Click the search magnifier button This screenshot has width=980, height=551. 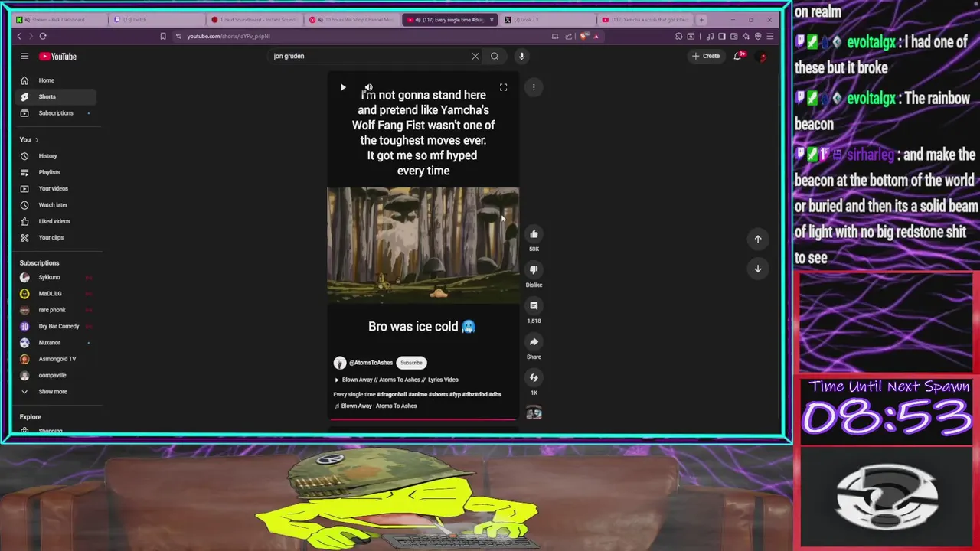[495, 56]
